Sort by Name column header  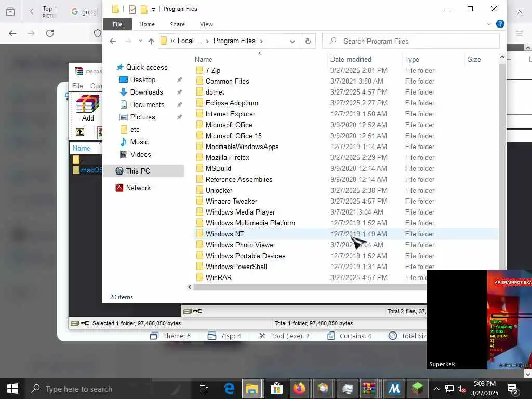point(203,59)
